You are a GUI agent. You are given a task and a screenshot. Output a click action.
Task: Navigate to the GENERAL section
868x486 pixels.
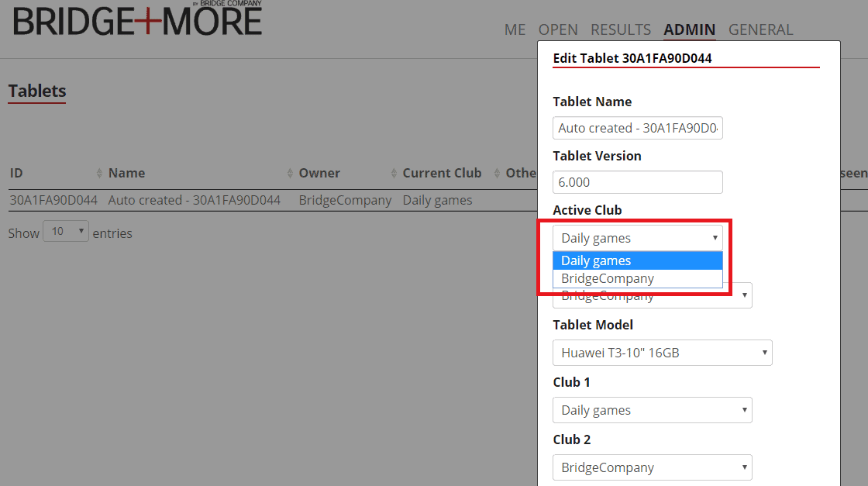(x=760, y=29)
